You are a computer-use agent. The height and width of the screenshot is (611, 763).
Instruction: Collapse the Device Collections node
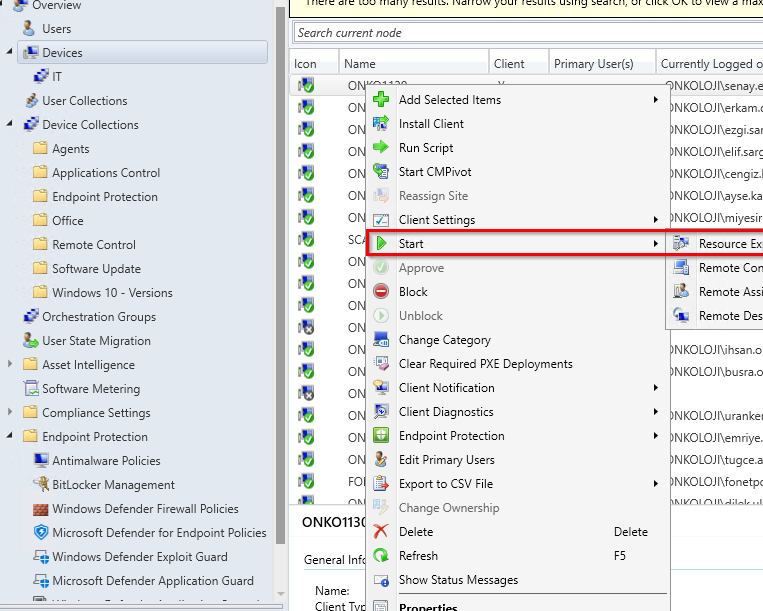click(9, 124)
